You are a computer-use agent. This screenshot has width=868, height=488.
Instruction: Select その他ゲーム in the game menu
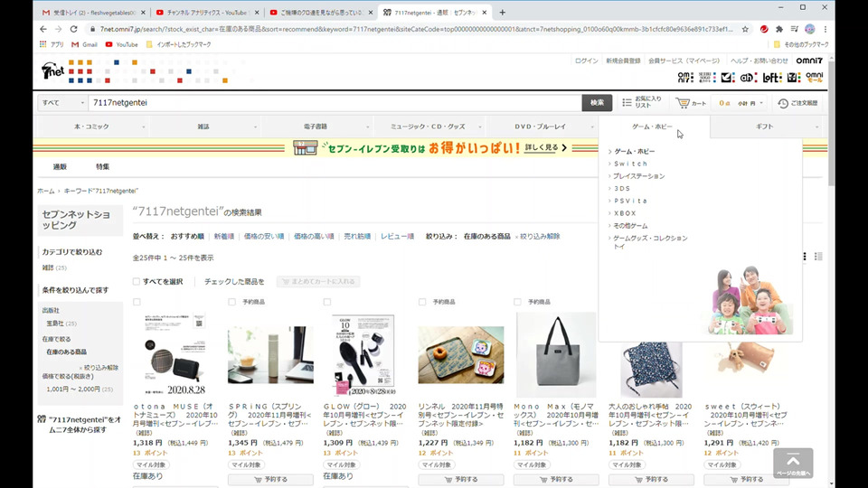tap(630, 226)
